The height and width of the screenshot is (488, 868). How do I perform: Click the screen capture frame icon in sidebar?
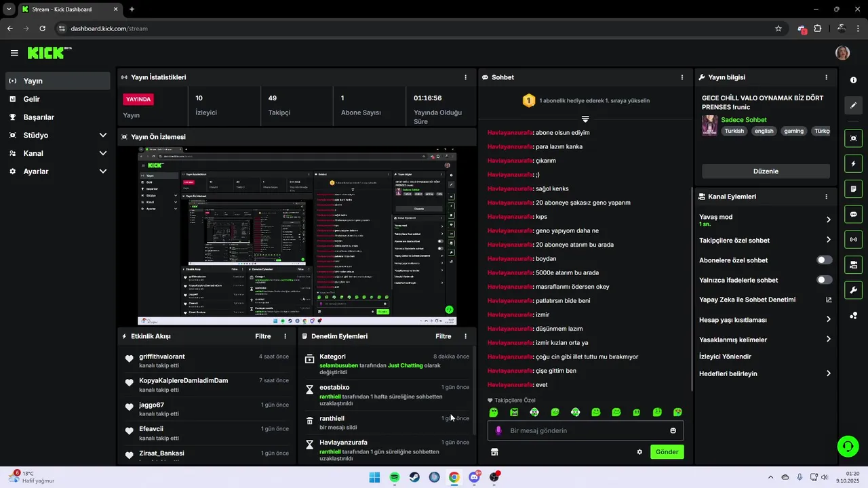click(x=853, y=138)
